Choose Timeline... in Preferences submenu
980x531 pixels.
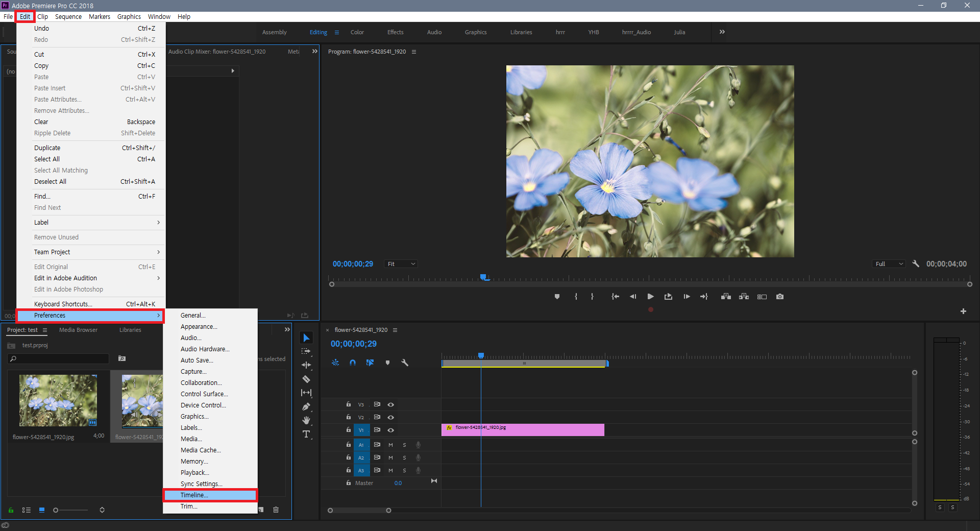(210, 495)
